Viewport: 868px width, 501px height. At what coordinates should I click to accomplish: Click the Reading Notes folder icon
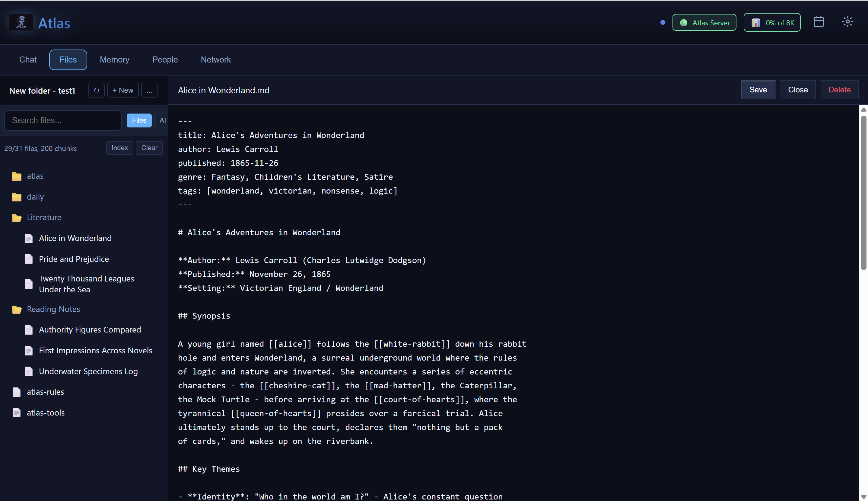17,309
